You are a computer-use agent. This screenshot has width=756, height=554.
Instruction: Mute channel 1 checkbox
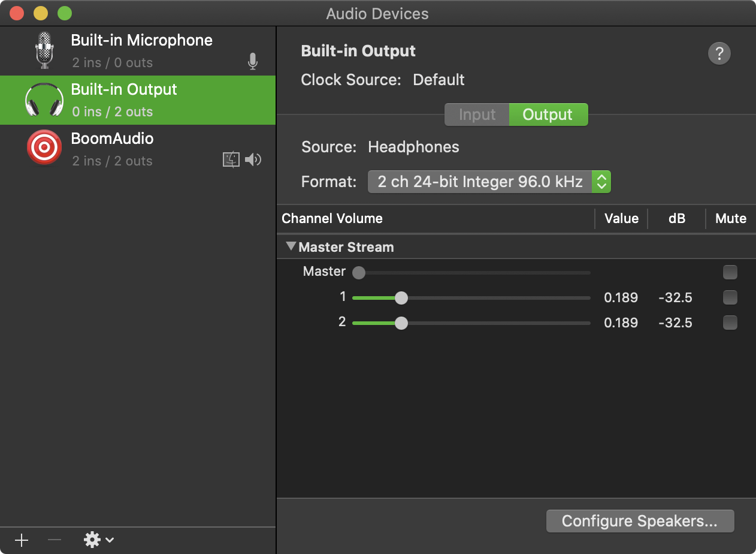click(730, 297)
